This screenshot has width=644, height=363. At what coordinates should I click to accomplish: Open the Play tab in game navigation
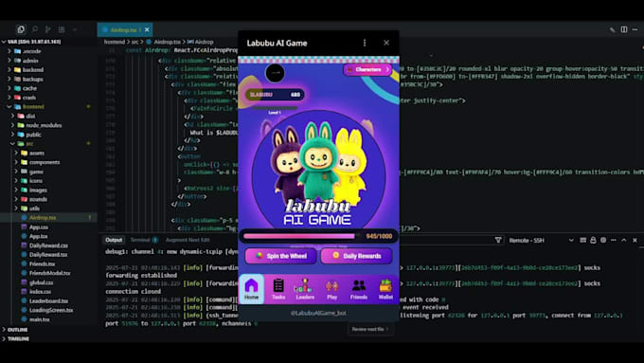click(x=331, y=289)
